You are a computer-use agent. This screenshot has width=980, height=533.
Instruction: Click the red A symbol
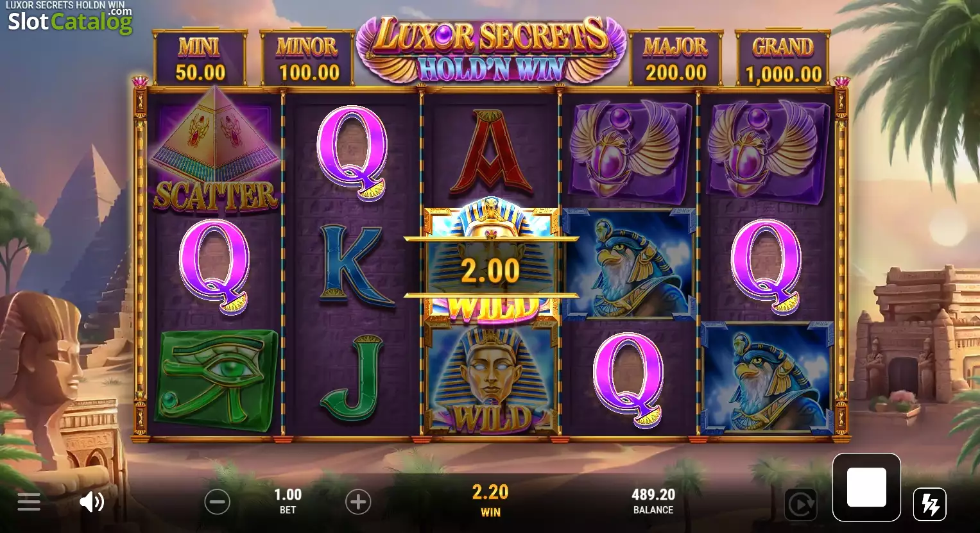coord(491,153)
